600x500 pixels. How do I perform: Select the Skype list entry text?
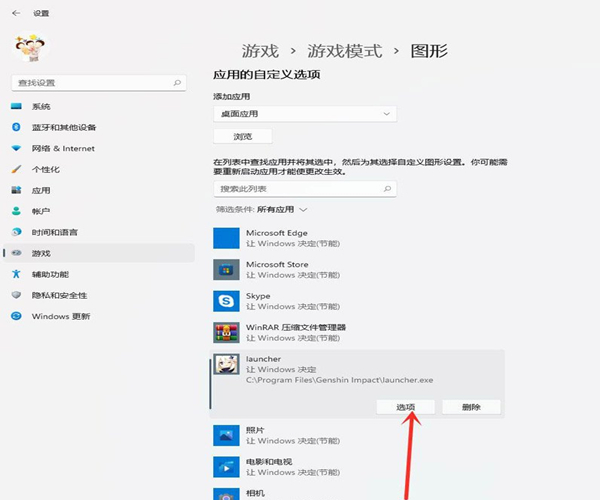click(x=258, y=296)
